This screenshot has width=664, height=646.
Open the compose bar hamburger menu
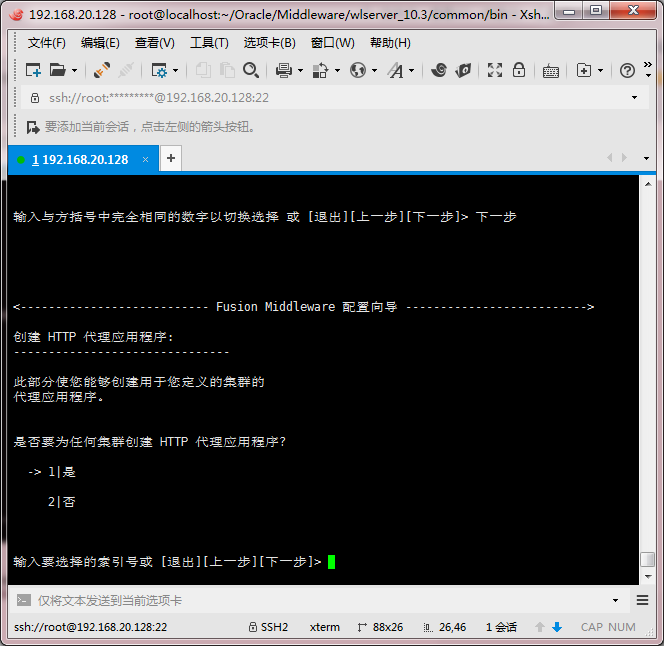(642, 600)
